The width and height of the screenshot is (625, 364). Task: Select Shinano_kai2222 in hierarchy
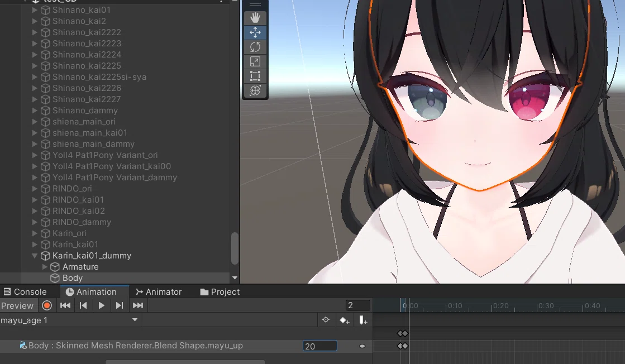coord(87,32)
